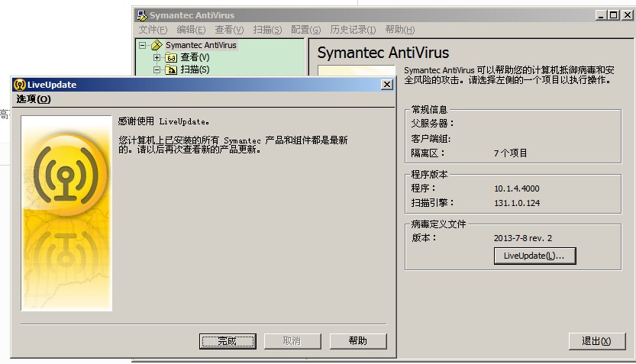This screenshot has height=364, width=636.
Task: Open the 帮助(H) menu in the menu bar
Action: 400,30
